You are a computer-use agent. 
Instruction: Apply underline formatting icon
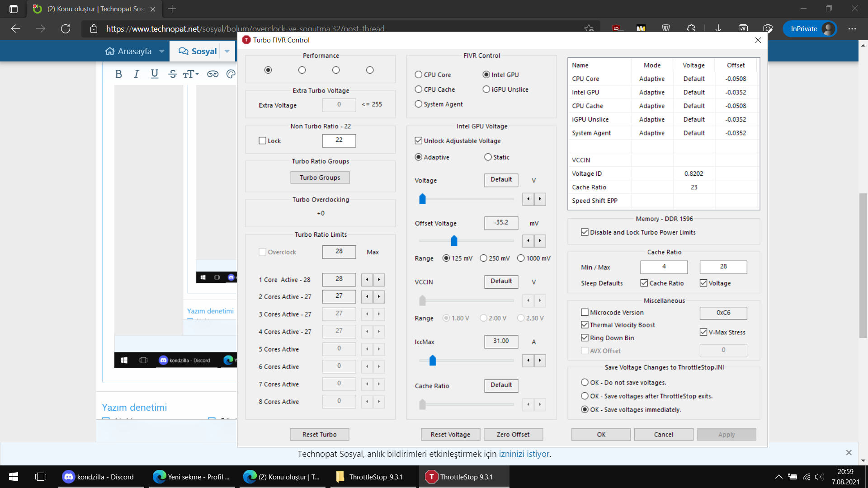point(154,74)
